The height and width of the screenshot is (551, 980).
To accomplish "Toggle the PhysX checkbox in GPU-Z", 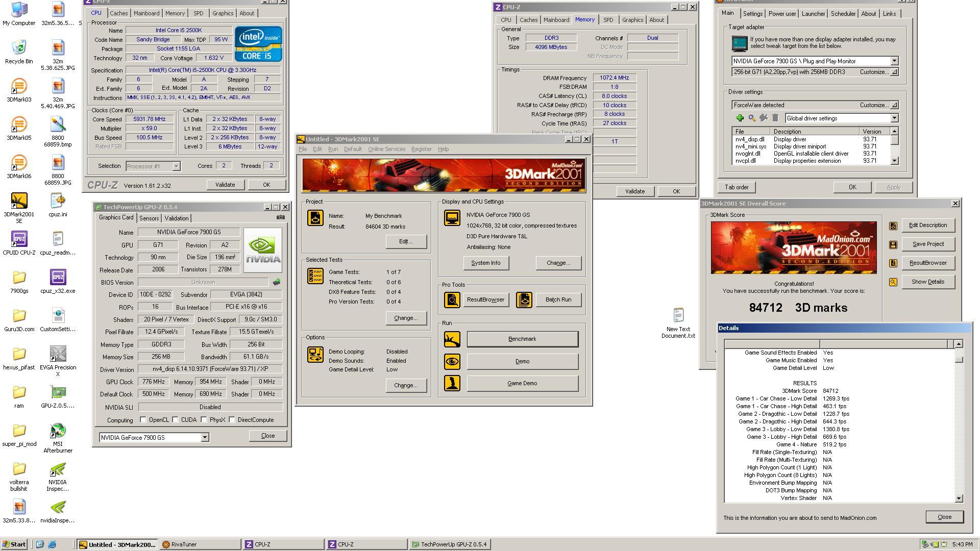I will tap(204, 420).
